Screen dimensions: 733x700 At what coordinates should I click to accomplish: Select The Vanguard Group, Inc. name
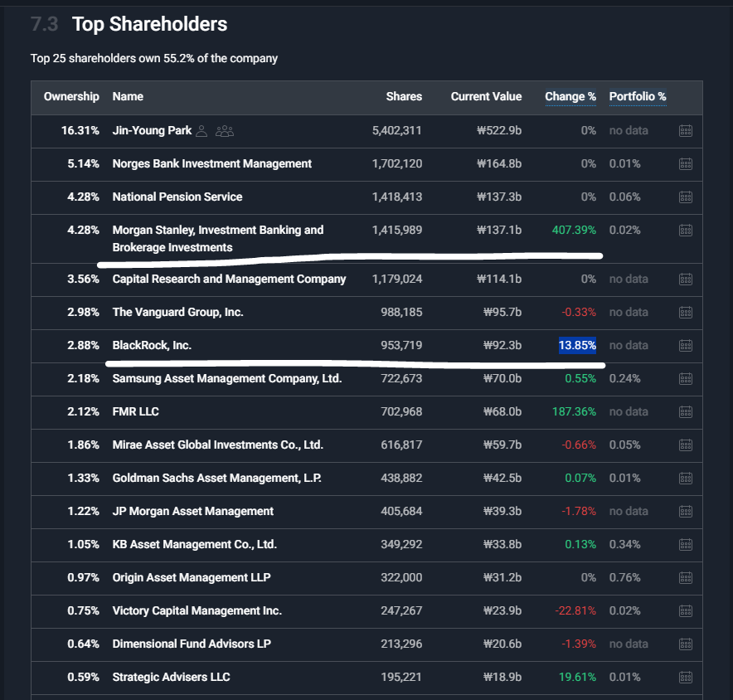[x=177, y=313]
